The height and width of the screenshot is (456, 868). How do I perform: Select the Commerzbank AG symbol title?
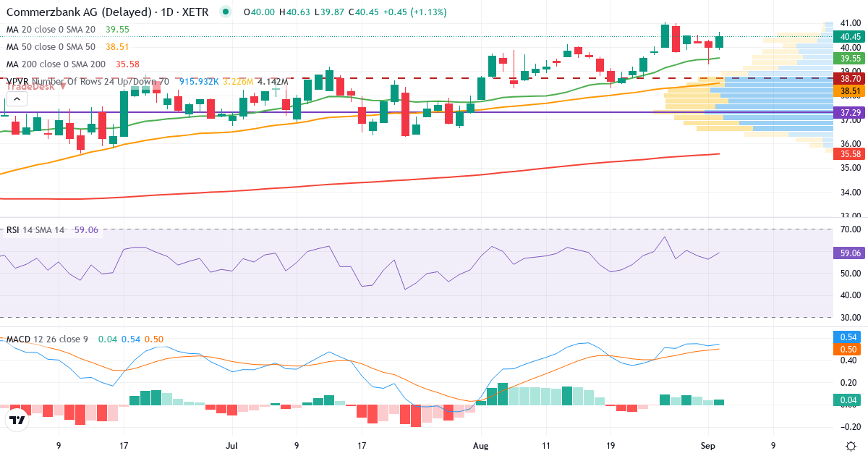pyautogui.click(x=108, y=12)
